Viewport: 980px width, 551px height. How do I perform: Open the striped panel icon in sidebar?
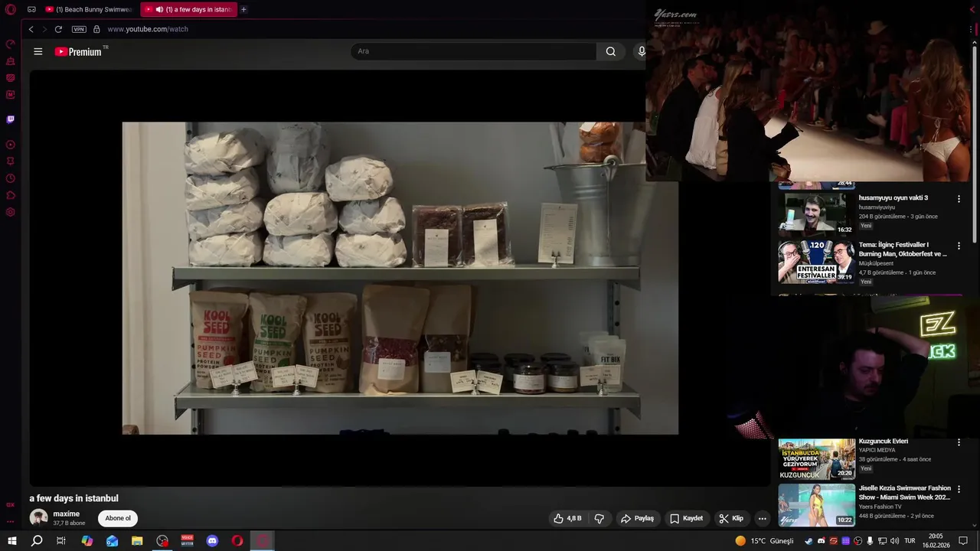pos(11,78)
